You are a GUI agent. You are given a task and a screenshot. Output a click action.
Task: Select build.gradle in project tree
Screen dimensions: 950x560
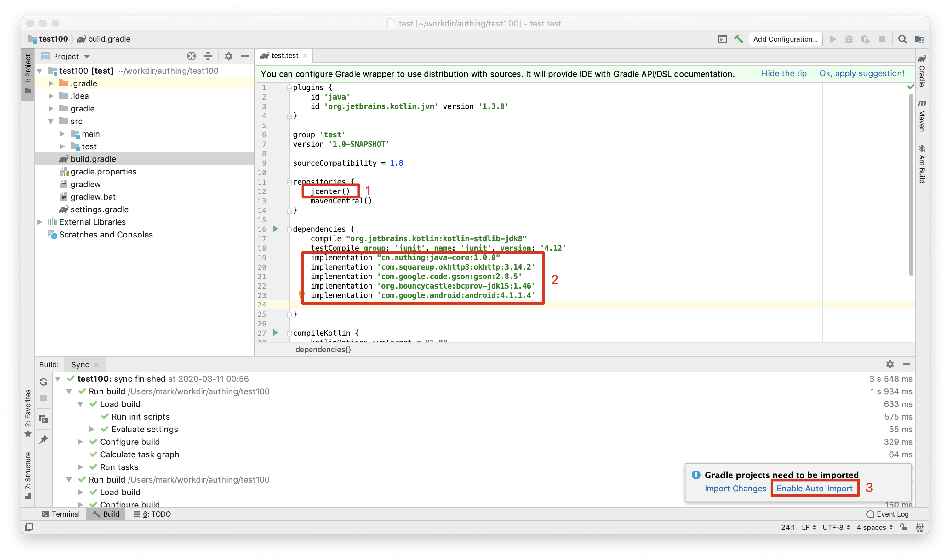tap(144, 159)
